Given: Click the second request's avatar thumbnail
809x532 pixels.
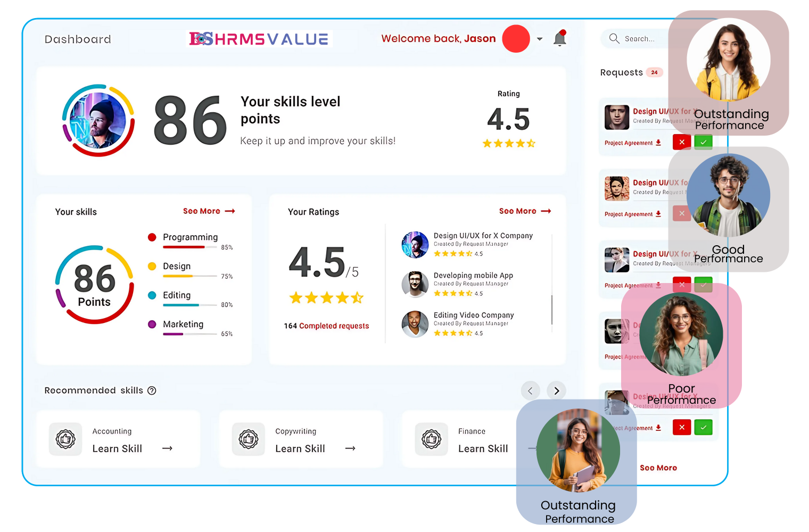Looking at the screenshot, I should (x=617, y=188).
